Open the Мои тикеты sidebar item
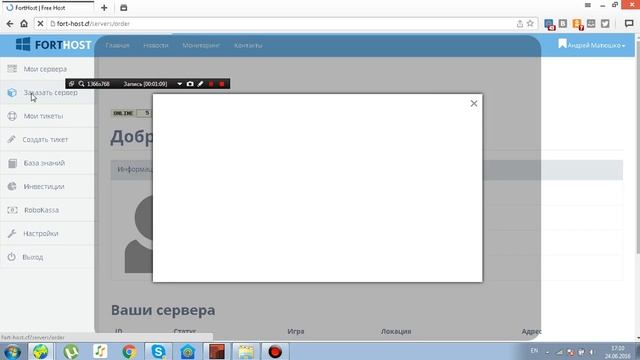Screen dimensions: 640x360 [x=47, y=116]
